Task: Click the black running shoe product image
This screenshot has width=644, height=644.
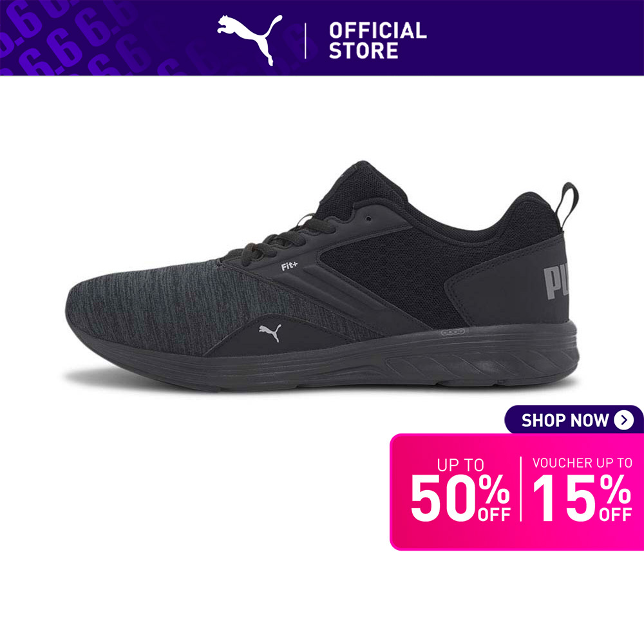Action: point(321,276)
